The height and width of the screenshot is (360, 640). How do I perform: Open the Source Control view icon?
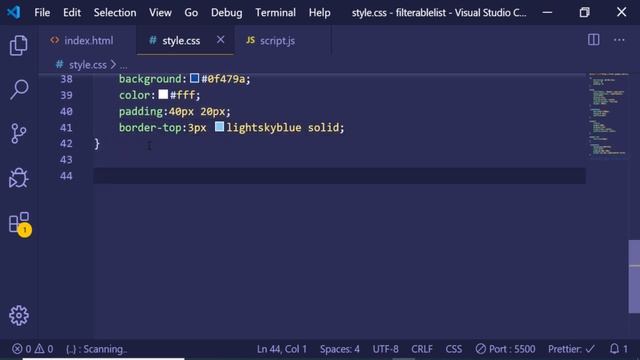[x=18, y=133]
